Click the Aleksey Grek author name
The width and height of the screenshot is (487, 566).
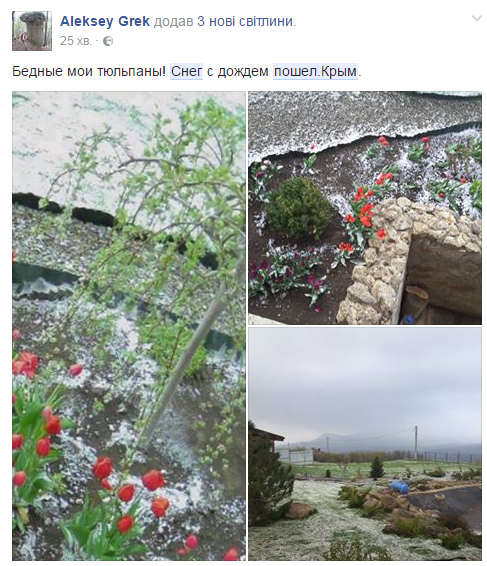pyautogui.click(x=105, y=22)
